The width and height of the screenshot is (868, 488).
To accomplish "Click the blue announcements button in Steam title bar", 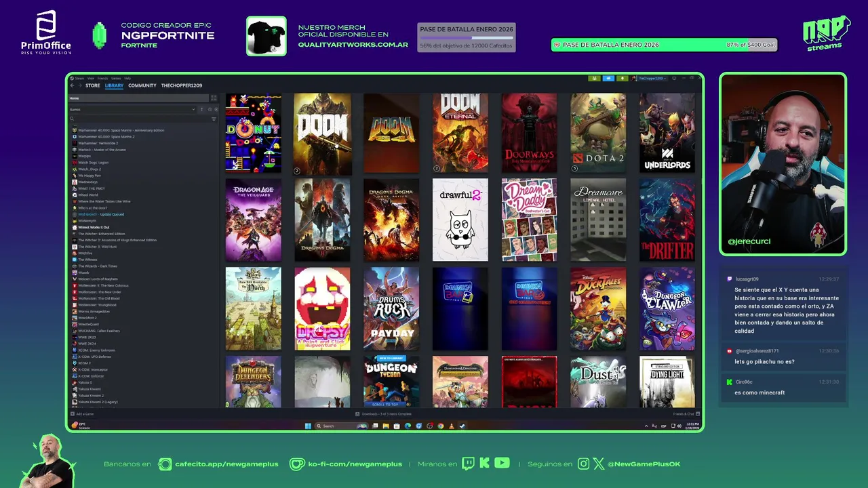I will (608, 78).
